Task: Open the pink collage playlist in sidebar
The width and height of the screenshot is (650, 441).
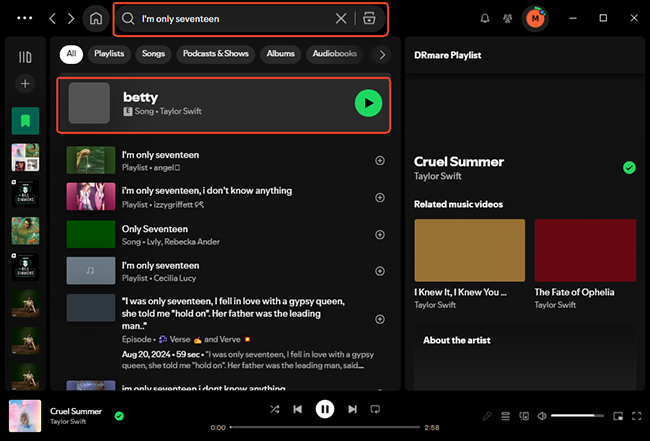Action: [x=25, y=158]
